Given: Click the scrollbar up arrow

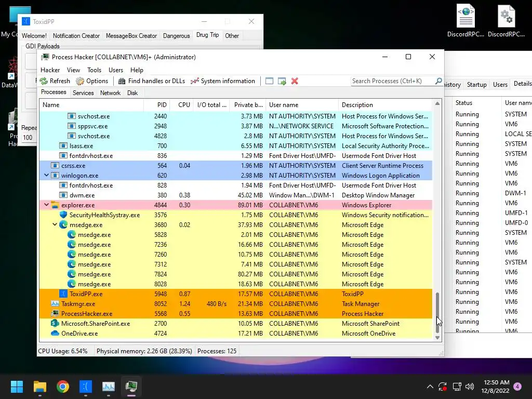Looking at the screenshot, I should pos(437,103).
